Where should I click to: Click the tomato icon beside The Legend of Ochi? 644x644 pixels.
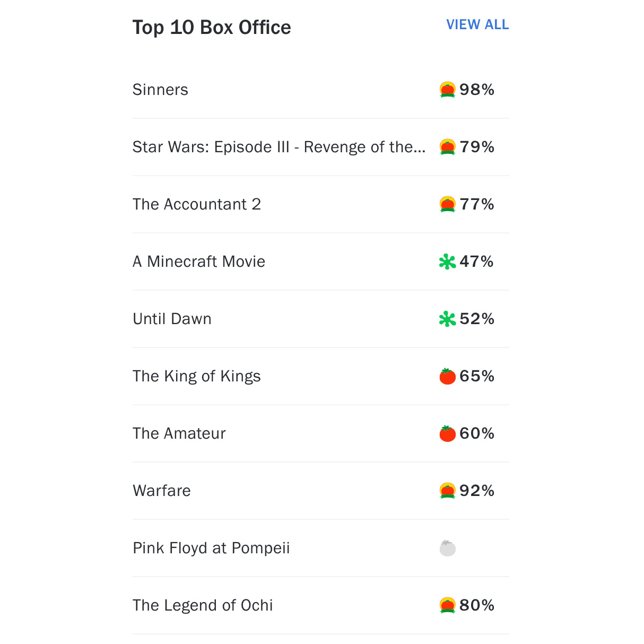(447, 605)
